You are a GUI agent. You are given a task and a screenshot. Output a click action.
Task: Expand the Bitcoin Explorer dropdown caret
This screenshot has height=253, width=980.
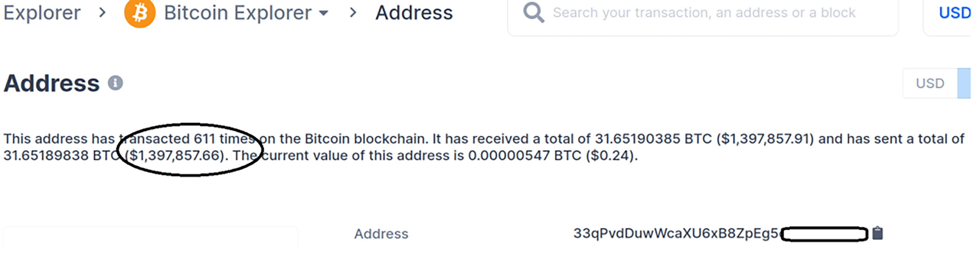tap(323, 13)
